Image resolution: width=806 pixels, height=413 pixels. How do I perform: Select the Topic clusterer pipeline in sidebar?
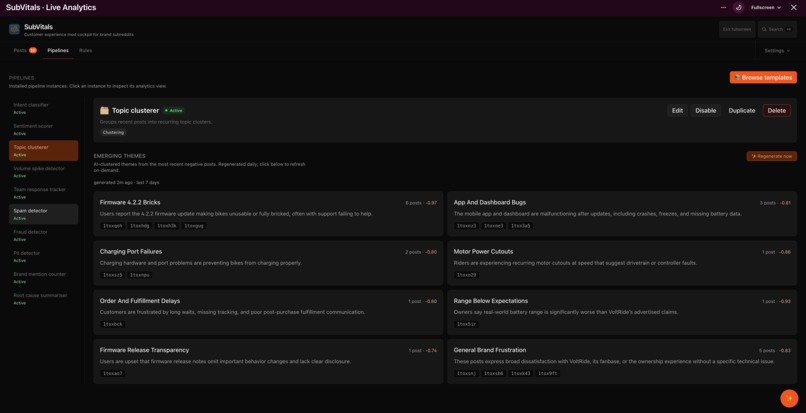click(44, 151)
